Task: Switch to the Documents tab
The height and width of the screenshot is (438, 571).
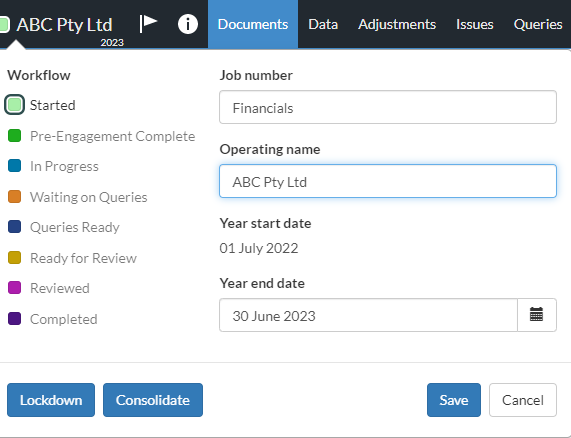Action: coord(253,24)
